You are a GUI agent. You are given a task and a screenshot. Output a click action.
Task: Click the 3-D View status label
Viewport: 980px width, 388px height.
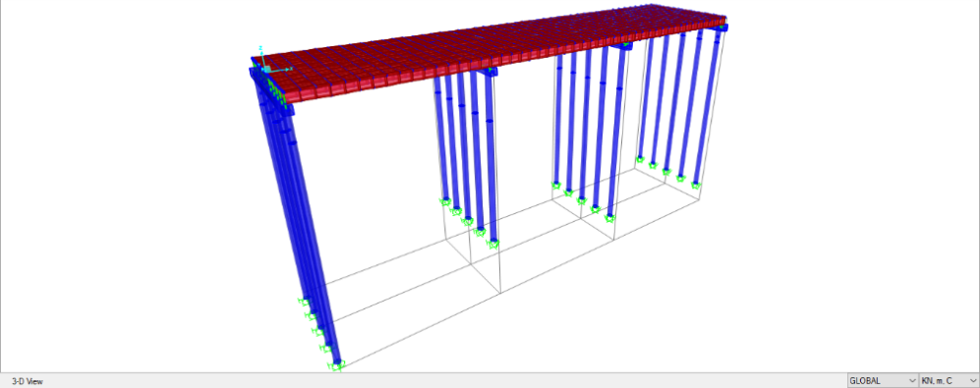pyautogui.click(x=28, y=381)
